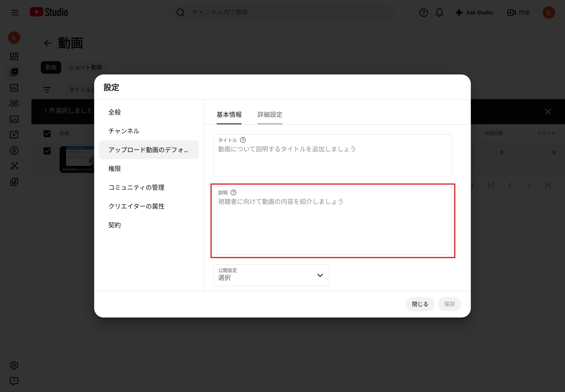The width and height of the screenshot is (565, 392).
Task: Click the コメント column header
Action: click(546, 133)
